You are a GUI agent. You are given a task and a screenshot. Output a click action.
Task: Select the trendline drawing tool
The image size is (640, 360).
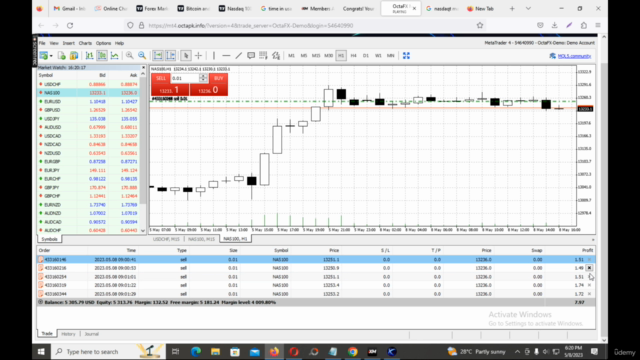pos(239,56)
